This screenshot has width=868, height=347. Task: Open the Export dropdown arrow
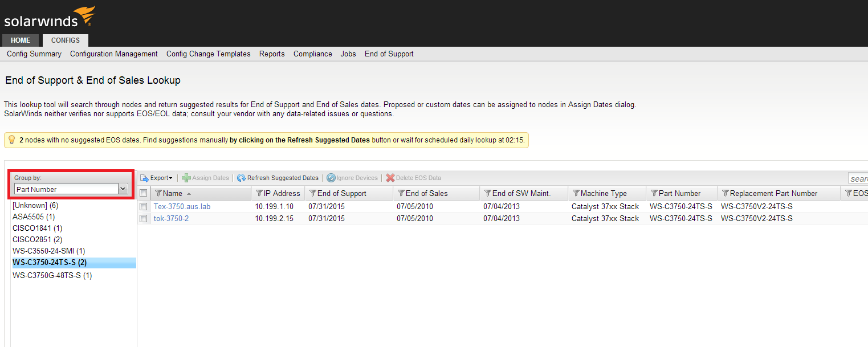click(170, 178)
